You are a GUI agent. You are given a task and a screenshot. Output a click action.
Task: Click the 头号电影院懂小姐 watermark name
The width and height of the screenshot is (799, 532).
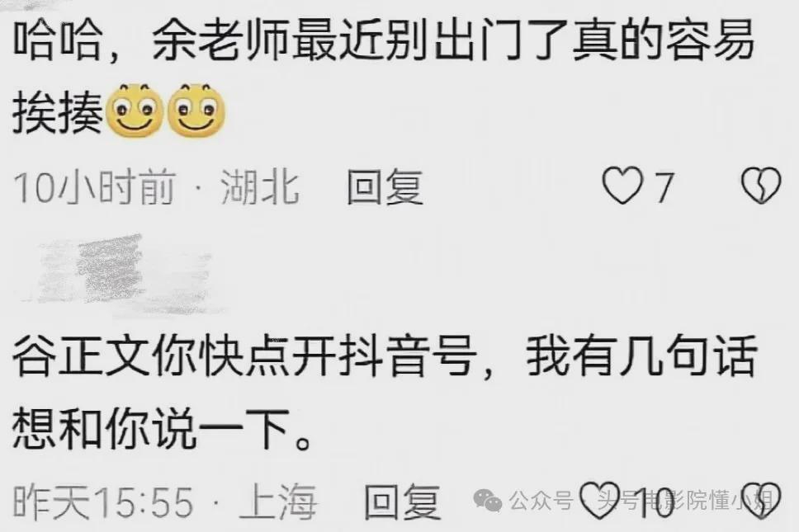pos(685,501)
